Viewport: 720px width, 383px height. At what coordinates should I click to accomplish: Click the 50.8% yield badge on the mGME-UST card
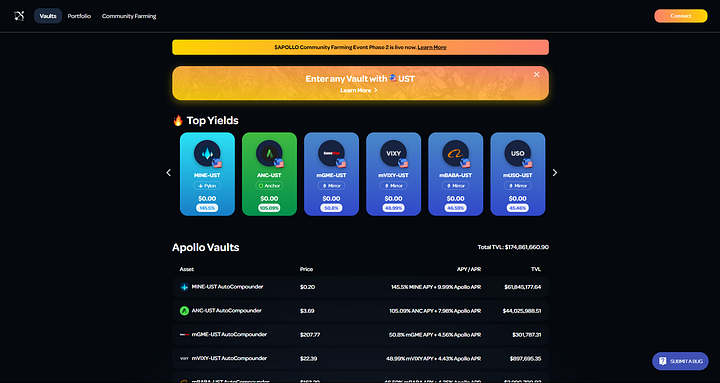click(331, 208)
